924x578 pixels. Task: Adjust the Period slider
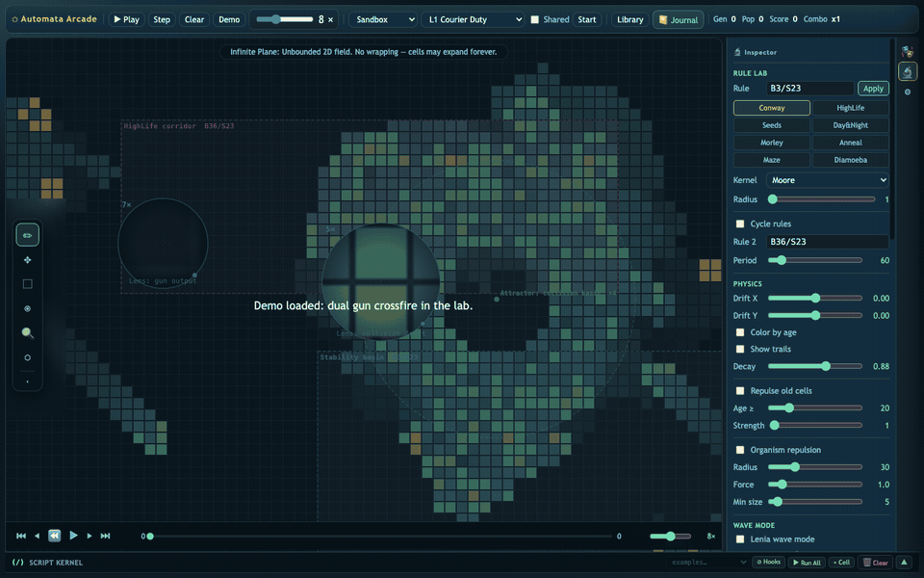pos(815,260)
